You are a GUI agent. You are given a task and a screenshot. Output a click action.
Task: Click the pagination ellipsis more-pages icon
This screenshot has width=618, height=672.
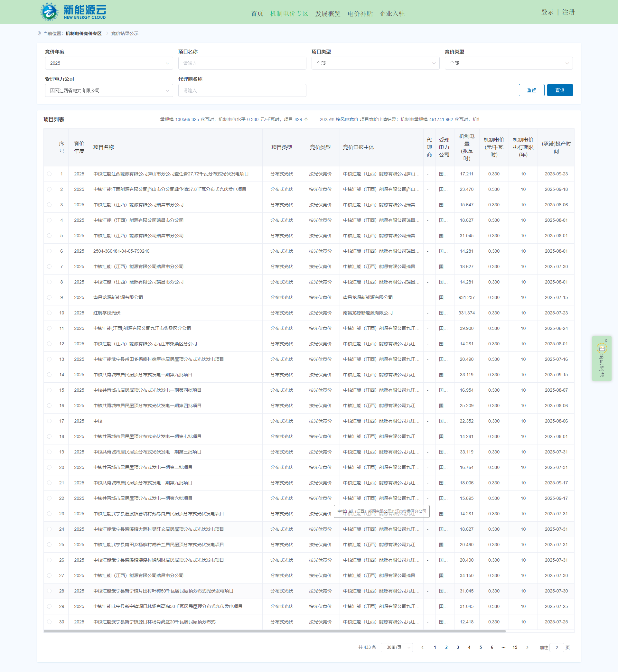point(503,648)
